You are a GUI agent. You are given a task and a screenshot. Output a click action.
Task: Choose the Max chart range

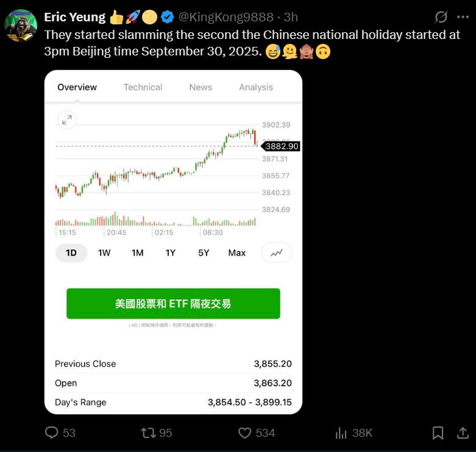236,252
